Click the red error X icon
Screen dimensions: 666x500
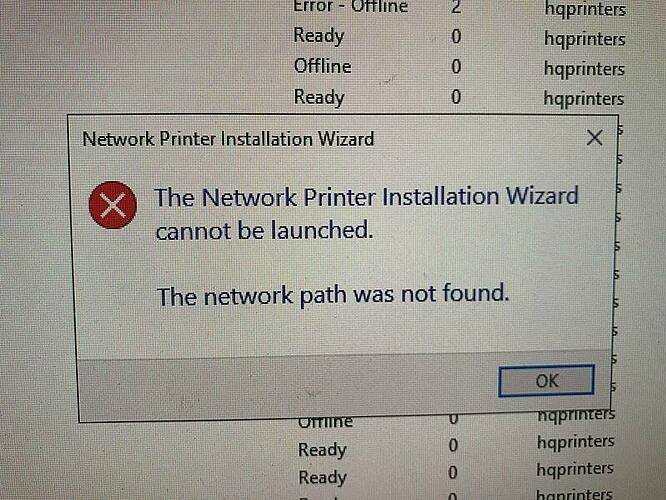[x=113, y=205]
